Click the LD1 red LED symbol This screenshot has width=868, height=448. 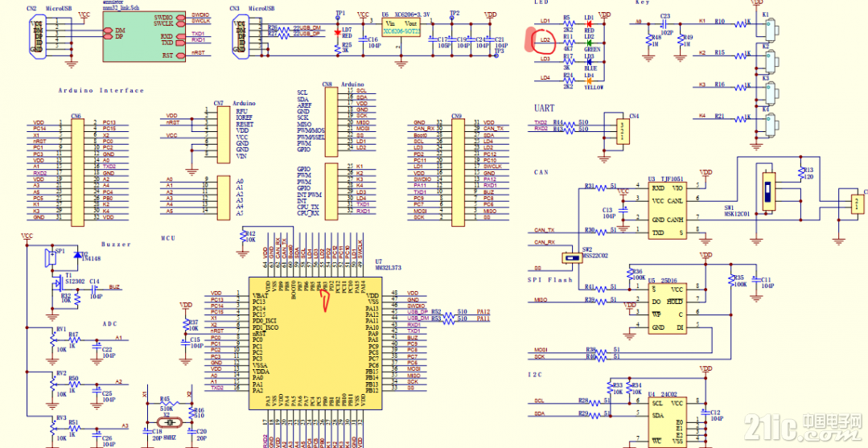point(589,24)
